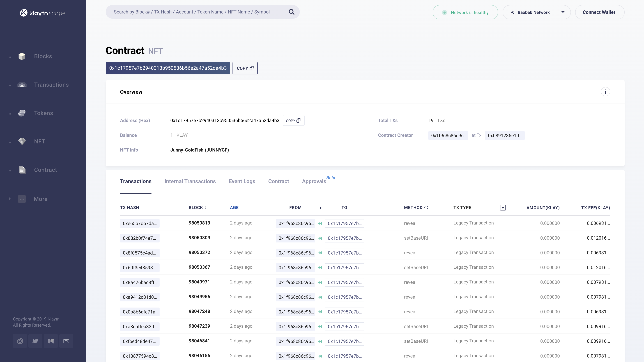The image size is (644, 362).
Task: Expand the More sidebar menu
Action: pyautogui.click(x=40, y=199)
